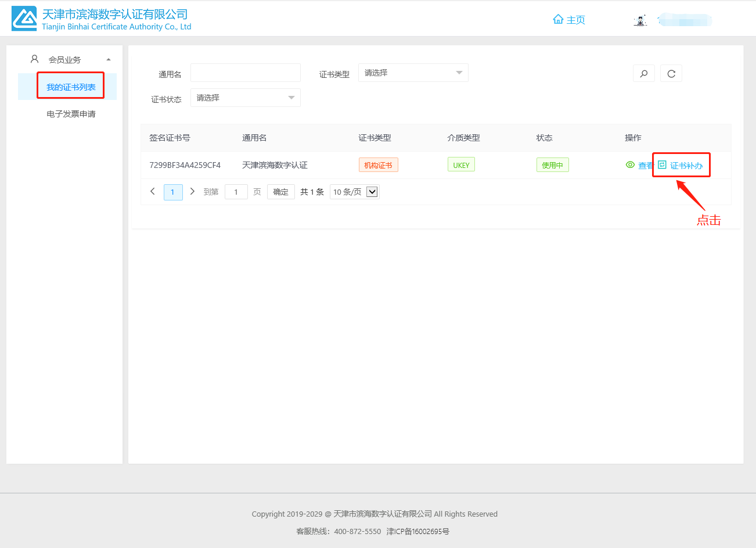Click the user avatar icon

click(x=640, y=20)
